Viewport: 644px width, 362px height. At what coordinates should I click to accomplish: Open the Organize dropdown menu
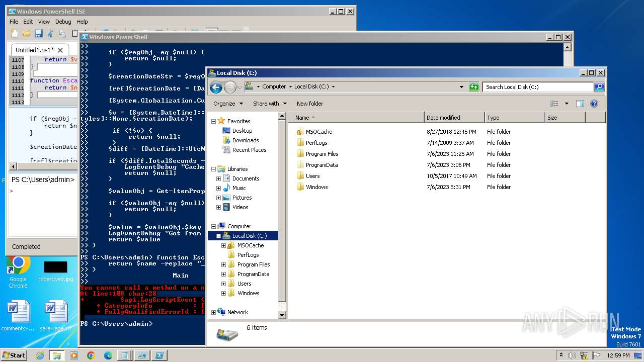pos(228,104)
